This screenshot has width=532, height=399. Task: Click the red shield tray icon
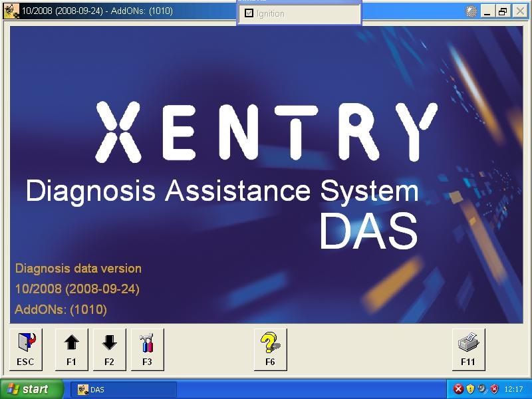click(x=494, y=389)
